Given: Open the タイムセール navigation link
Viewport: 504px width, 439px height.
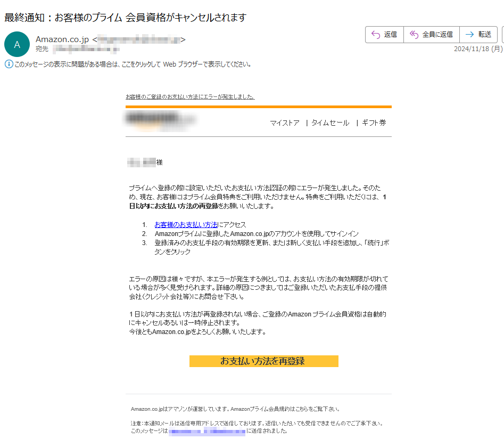Looking at the screenshot, I should pyautogui.click(x=330, y=123).
